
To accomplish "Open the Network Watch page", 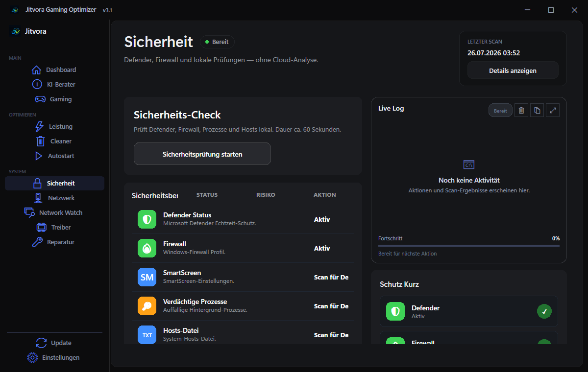I will click(54, 212).
